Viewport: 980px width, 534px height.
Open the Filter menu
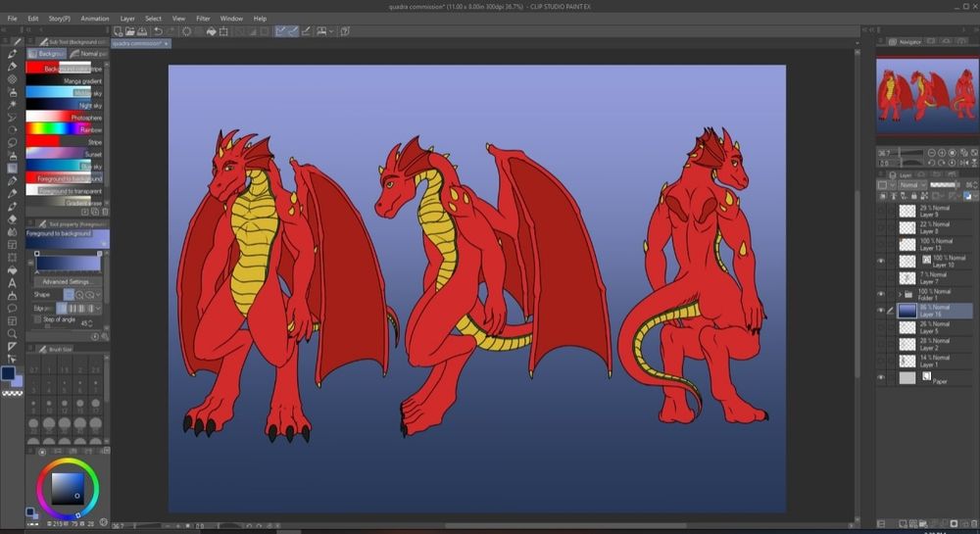tap(203, 19)
